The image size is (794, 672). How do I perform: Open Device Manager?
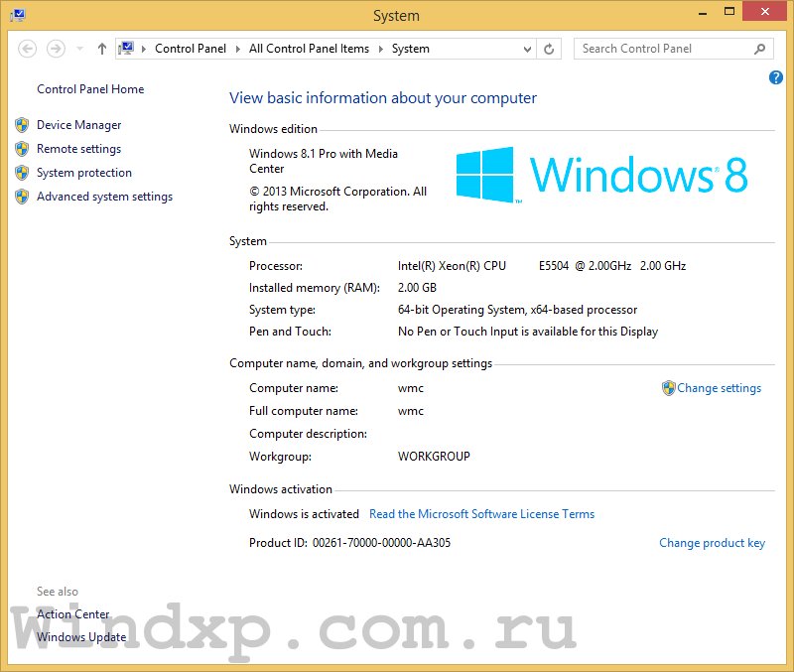click(x=79, y=125)
